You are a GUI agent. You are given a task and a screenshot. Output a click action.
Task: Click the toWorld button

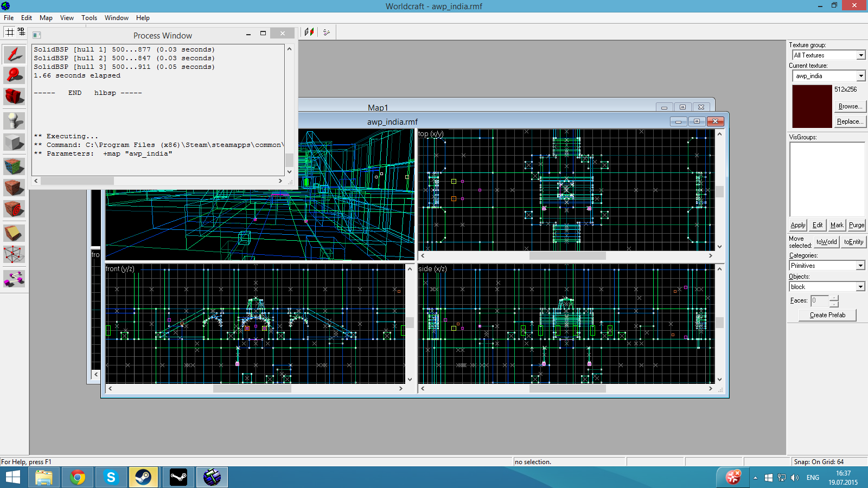pyautogui.click(x=827, y=242)
